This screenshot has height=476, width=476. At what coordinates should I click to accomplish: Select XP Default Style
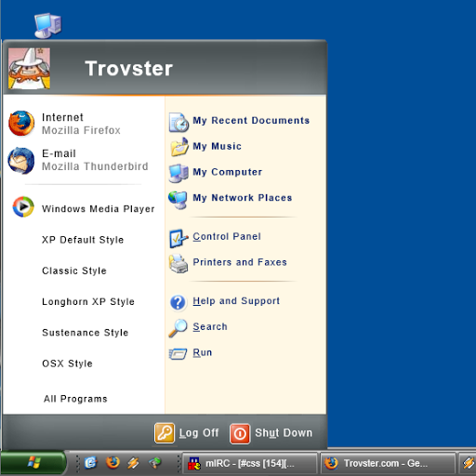coord(83,240)
